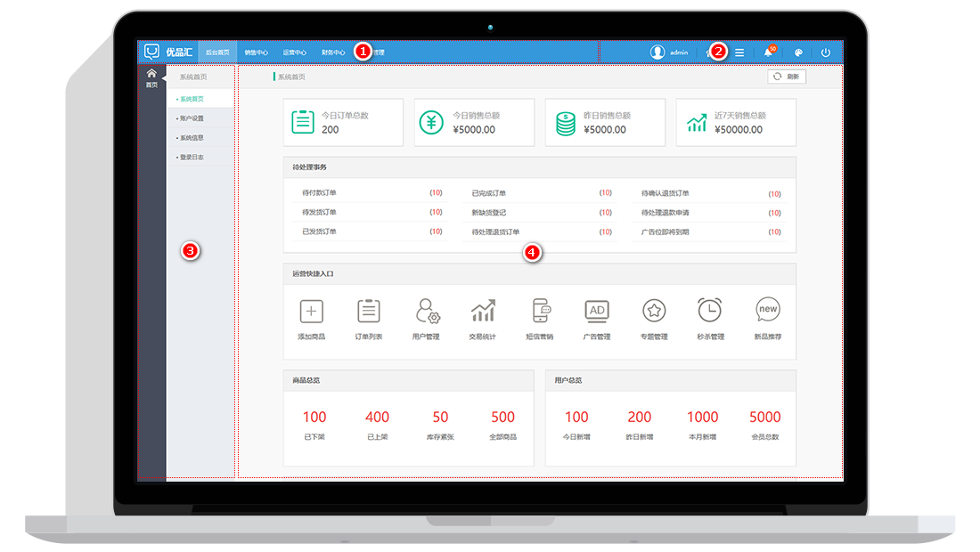Click the 今日新增 count of 100
Image resolution: width=980 pixels, height=552 pixels.
[x=577, y=417]
